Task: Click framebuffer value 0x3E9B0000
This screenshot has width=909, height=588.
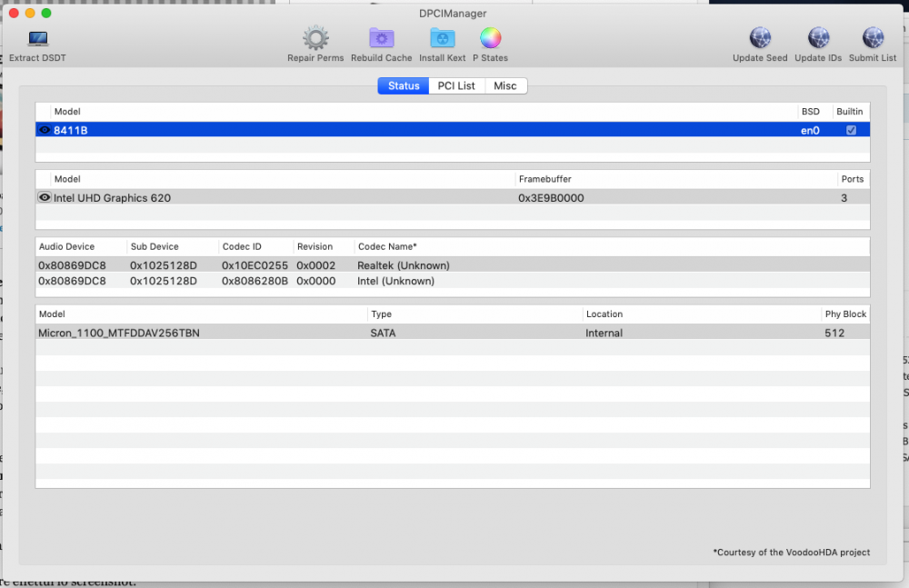Action: point(551,198)
